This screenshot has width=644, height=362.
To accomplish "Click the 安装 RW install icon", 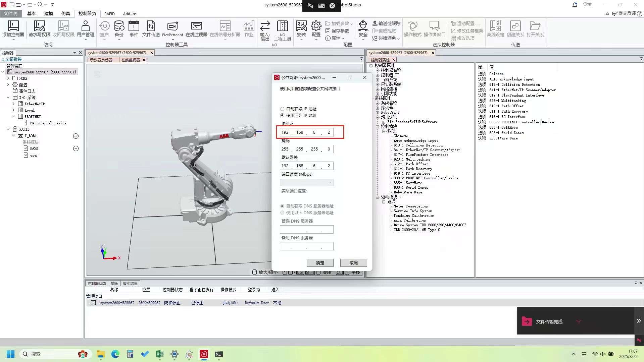I will coord(301,26).
